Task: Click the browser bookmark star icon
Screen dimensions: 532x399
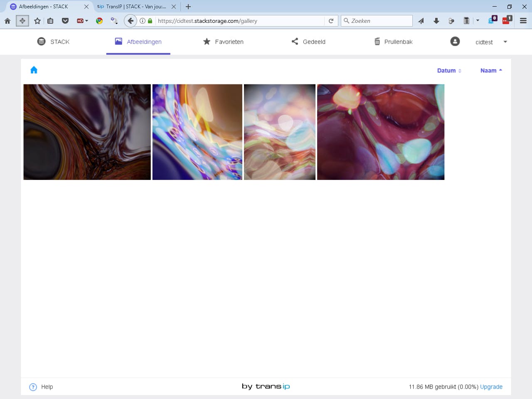Action: coord(37,21)
